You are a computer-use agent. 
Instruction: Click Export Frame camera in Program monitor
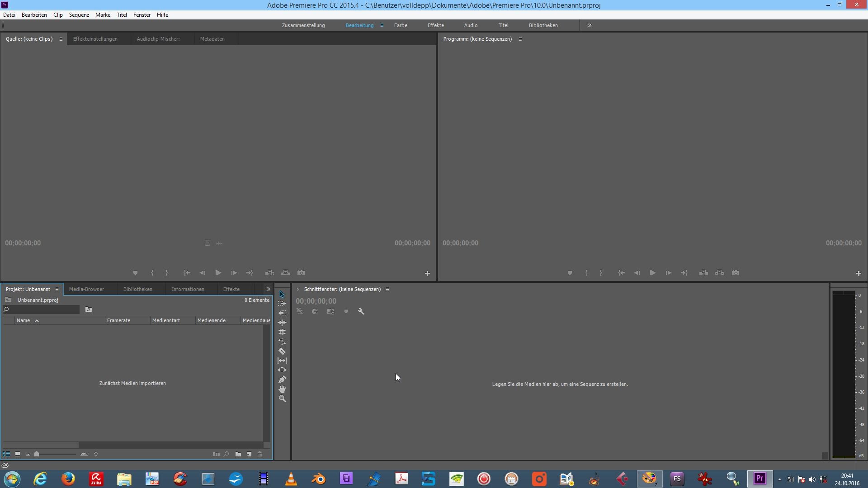tap(736, 273)
